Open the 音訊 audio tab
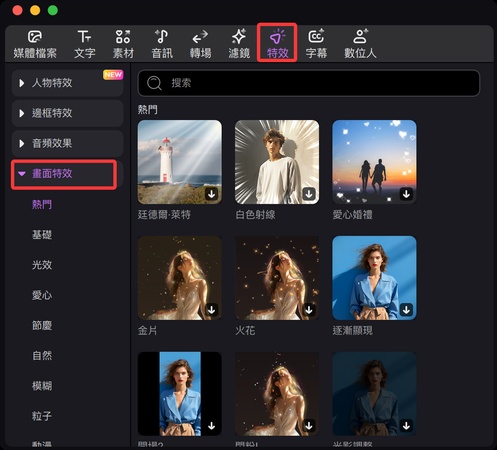 (162, 44)
